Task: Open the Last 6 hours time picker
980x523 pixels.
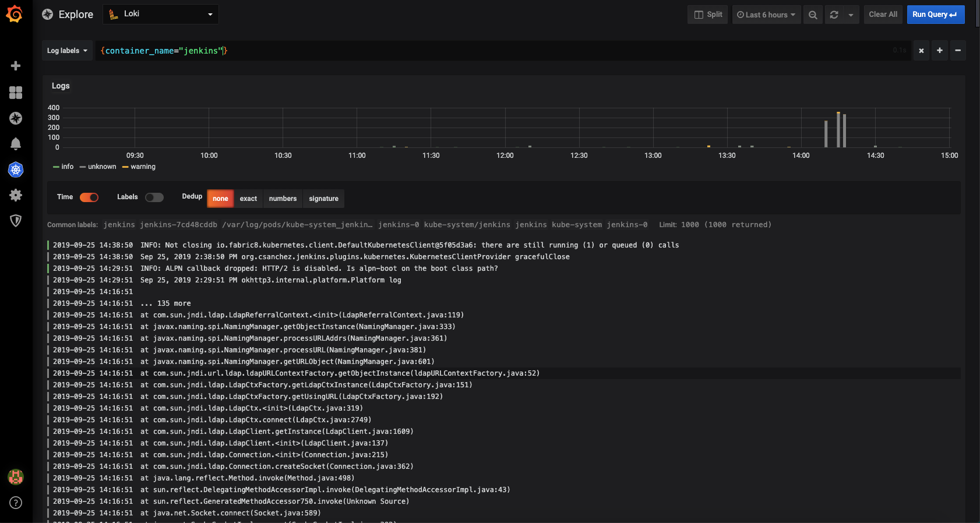Action: (766, 15)
